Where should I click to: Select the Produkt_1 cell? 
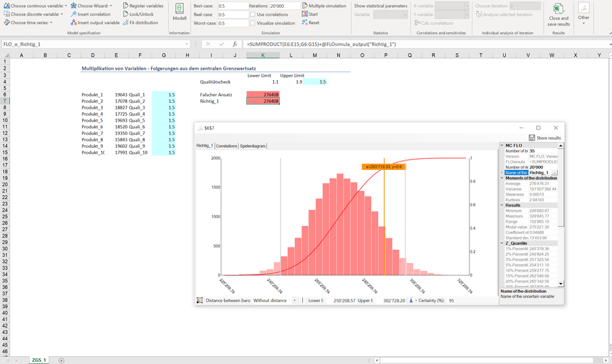click(x=92, y=94)
